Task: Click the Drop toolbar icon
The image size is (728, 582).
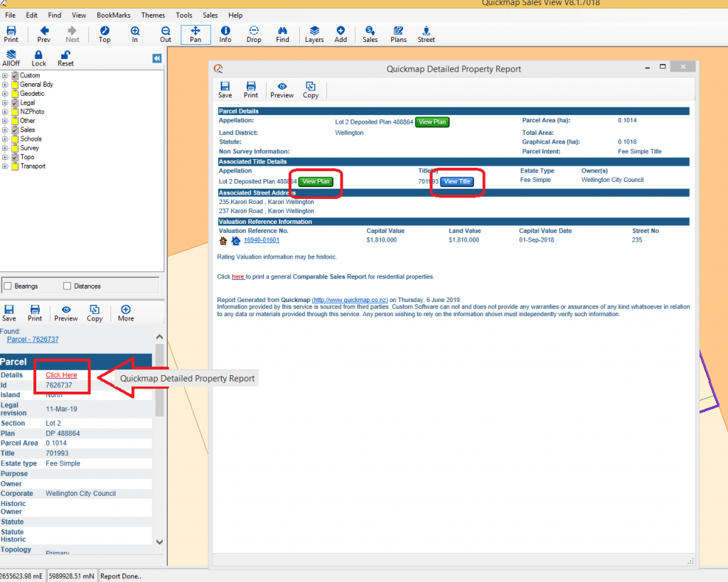Action: pos(254,33)
